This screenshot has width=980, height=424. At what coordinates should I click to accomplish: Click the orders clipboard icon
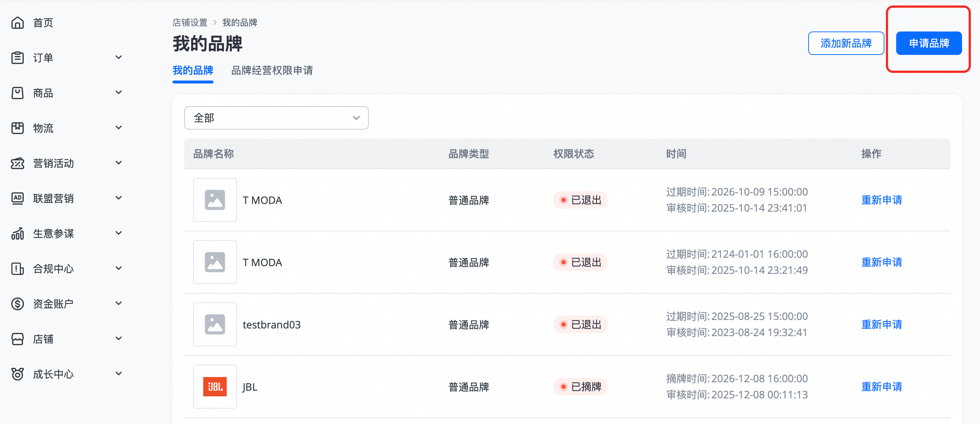pos(18,58)
